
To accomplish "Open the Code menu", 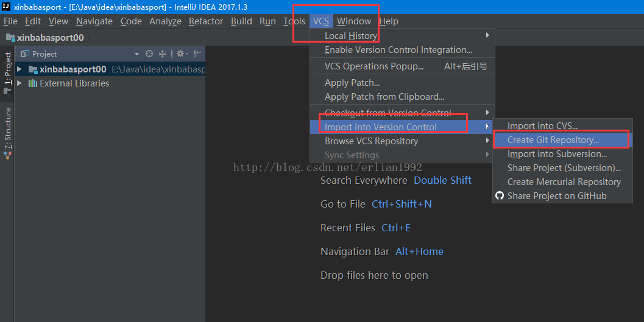I will tap(131, 21).
